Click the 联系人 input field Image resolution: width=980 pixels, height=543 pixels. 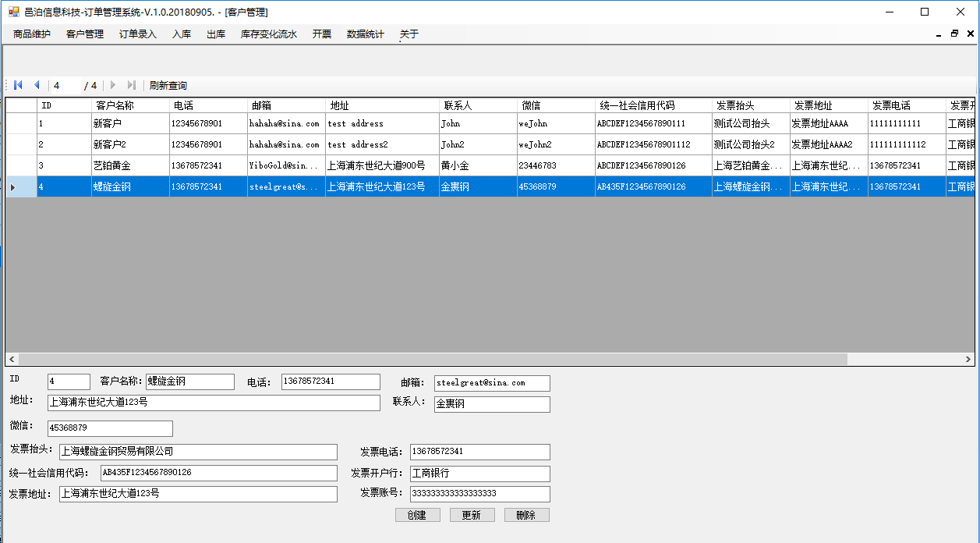coord(492,404)
